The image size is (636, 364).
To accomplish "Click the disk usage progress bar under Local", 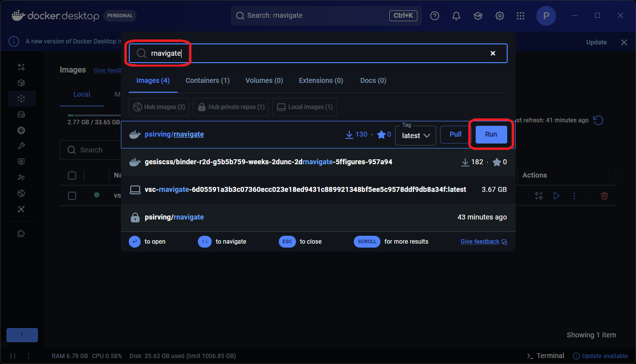I will (x=94, y=115).
